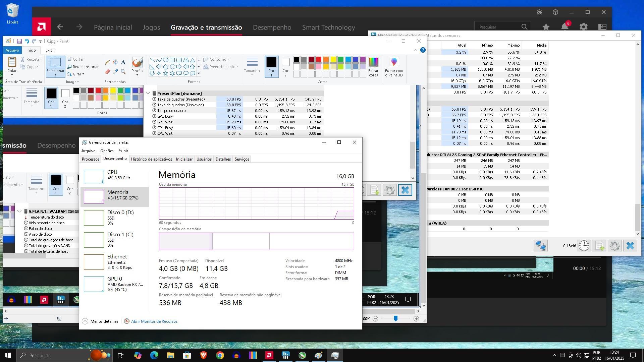Click the HWiNFO blue X close sensors icon
This screenshot has width=644, height=362.
(x=630, y=246)
